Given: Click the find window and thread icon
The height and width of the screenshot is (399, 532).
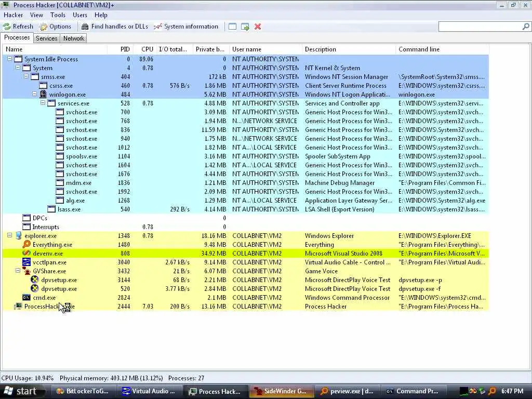Looking at the screenshot, I should pos(245,26).
